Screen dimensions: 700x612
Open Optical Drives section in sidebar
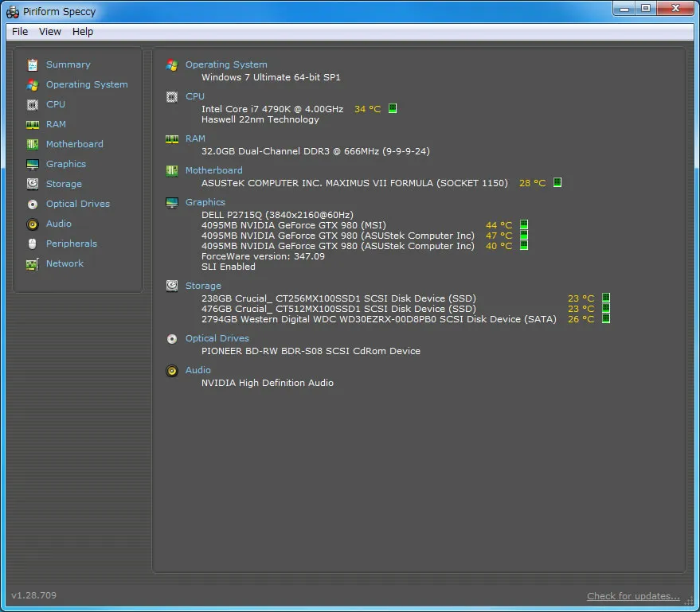pyautogui.click(x=78, y=204)
